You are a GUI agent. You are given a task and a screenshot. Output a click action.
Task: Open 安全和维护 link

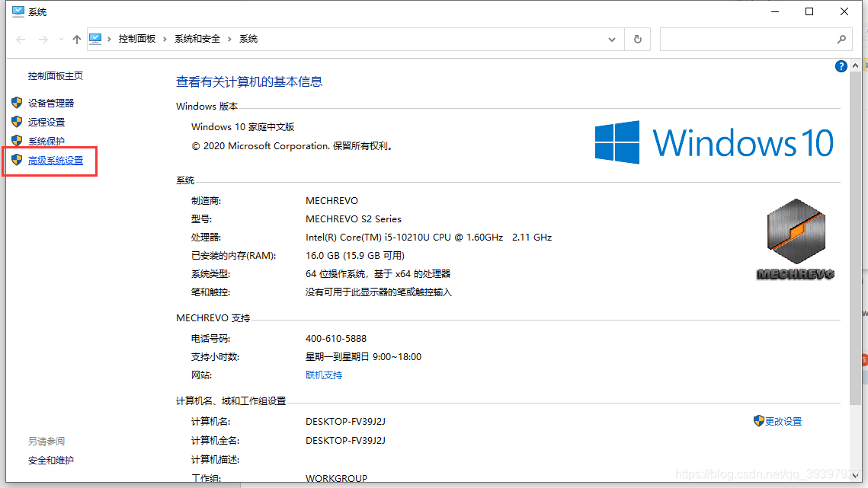tap(51, 461)
